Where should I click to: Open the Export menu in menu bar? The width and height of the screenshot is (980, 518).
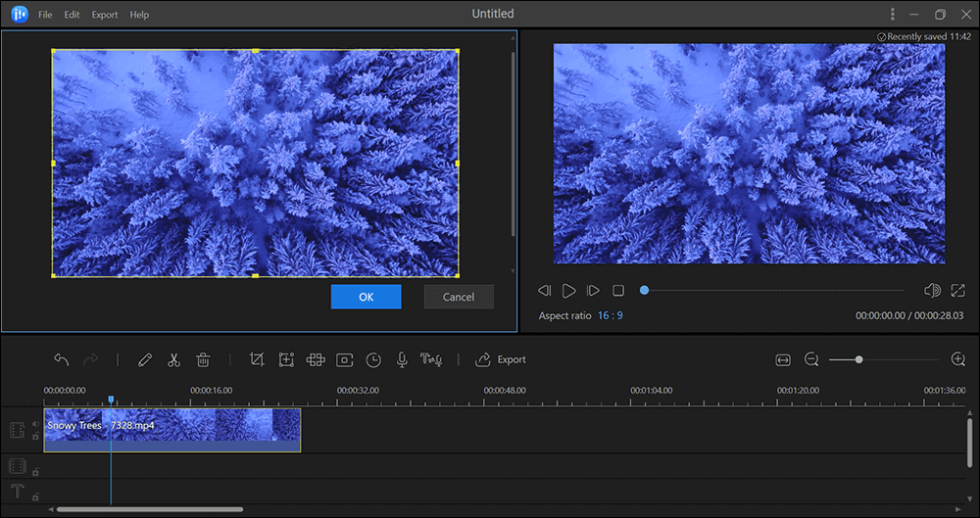click(105, 15)
